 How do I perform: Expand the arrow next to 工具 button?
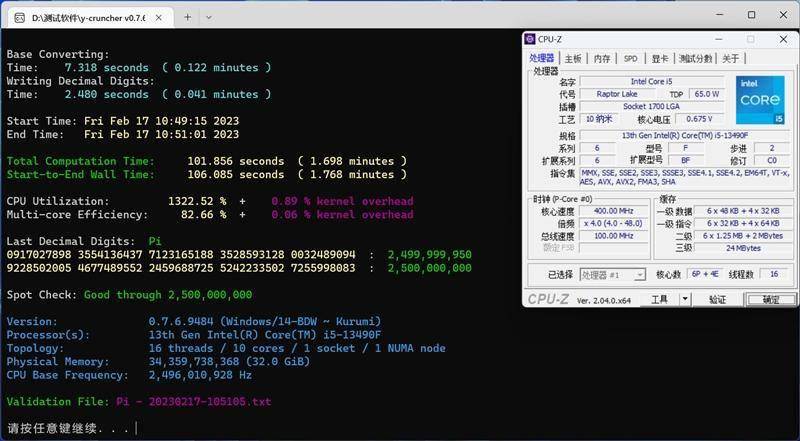tap(686, 300)
